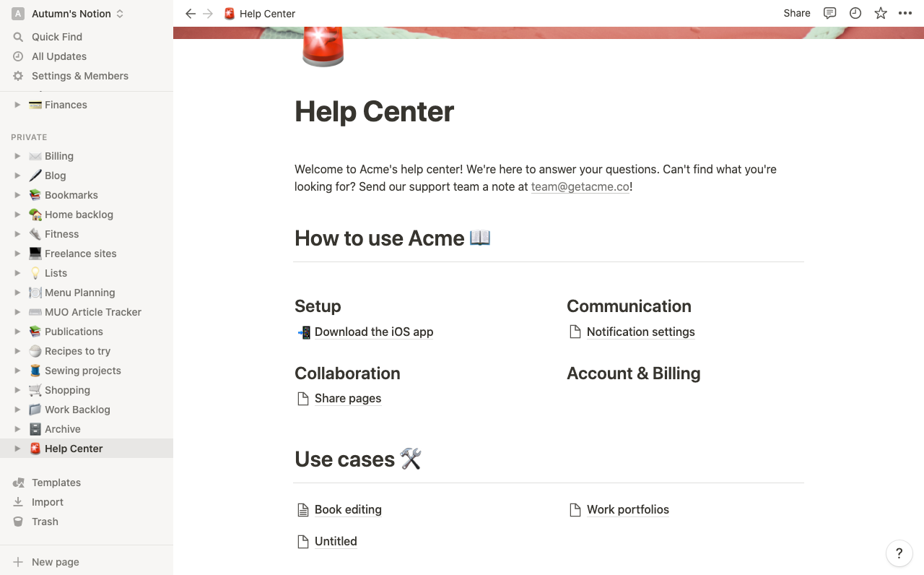Screen dimensions: 924x575
Task: Expand the Billing page toggle
Action: (17, 156)
